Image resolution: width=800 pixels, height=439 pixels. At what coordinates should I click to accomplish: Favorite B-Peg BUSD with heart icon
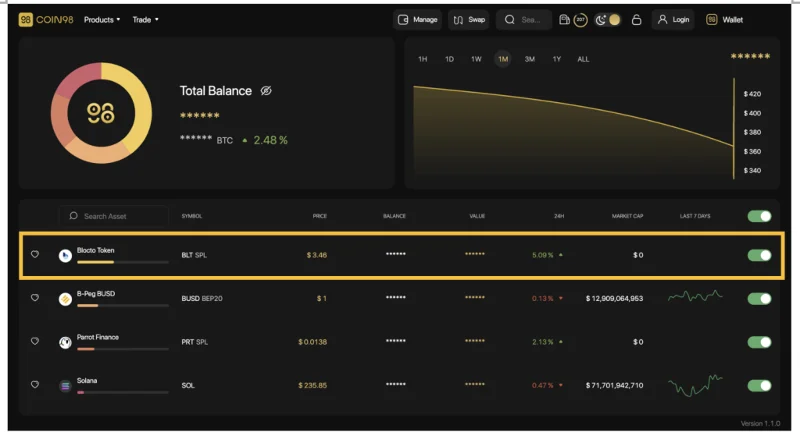pos(35,298)
